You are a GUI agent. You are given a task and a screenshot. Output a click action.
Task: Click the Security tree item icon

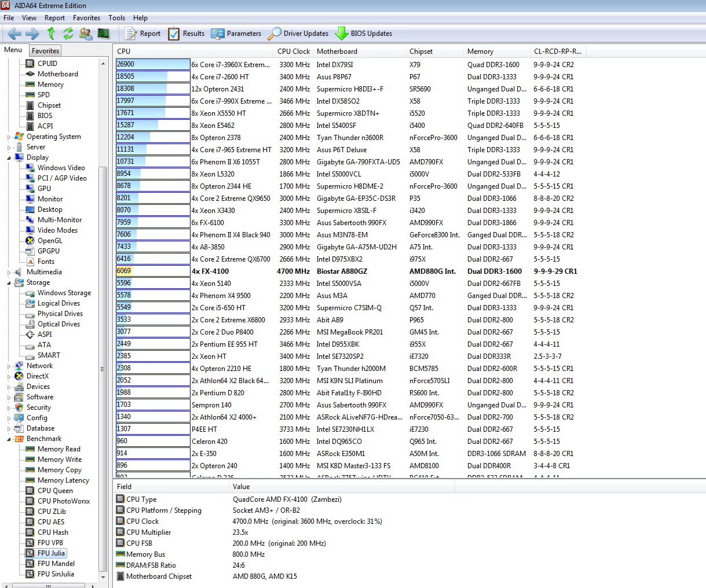(x=19, y=407)
